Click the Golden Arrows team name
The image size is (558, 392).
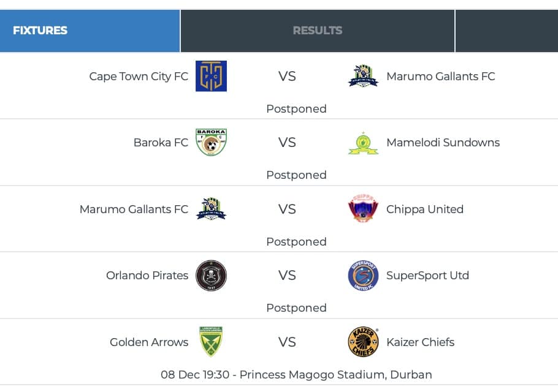click(x=149, y=342)
